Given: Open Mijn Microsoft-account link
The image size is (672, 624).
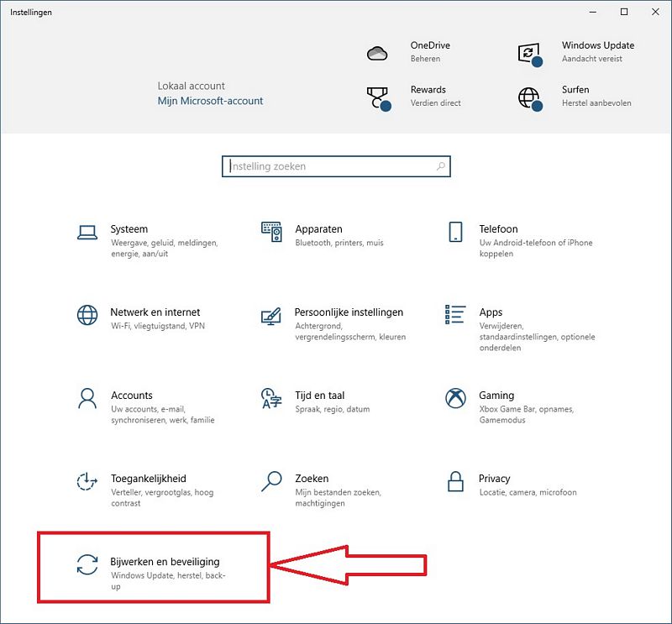Looking at the screenshot, I should 210,101.
